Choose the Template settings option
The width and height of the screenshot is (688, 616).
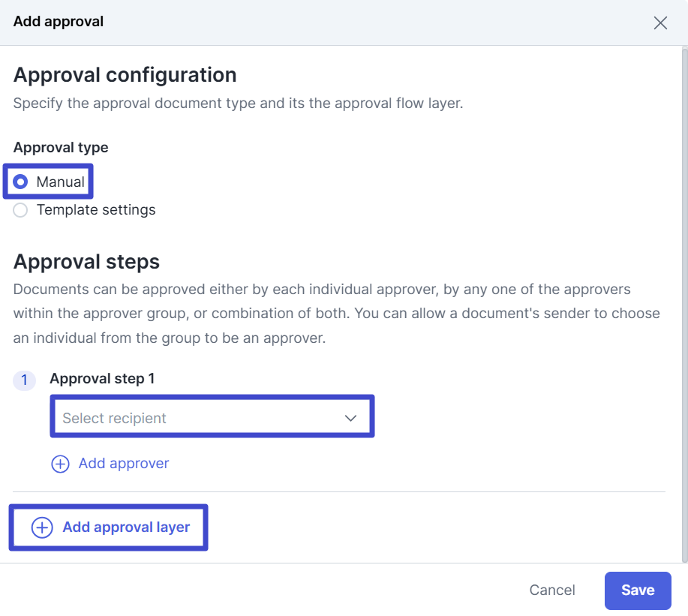click(20, 210)
